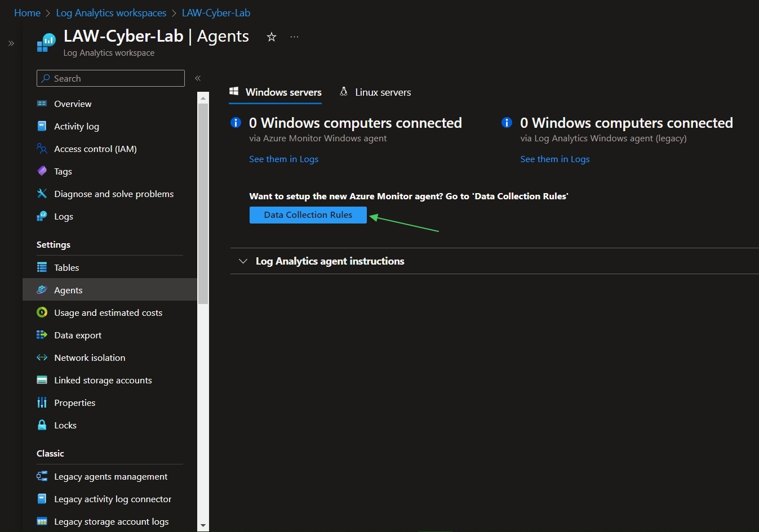Click the Diagnose and solve problems icon
The width and height of the screenshot is (759, 532).
pyautogui.click(x=42, y=194)
